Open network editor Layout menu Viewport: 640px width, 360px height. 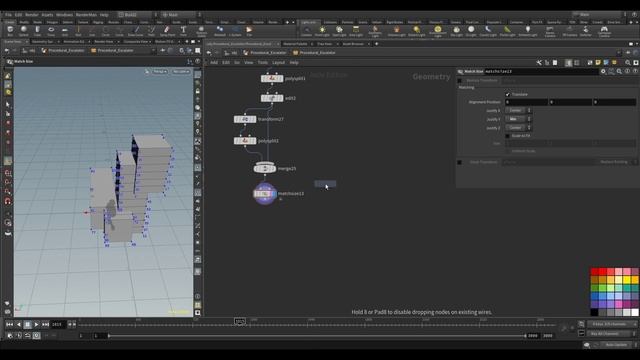[x=278, y=62]
